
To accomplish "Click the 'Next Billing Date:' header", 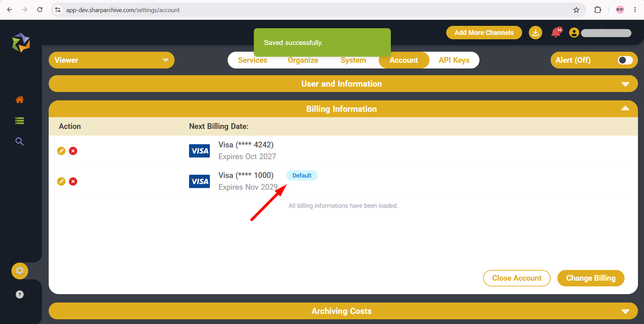I will tap(219, 126).
